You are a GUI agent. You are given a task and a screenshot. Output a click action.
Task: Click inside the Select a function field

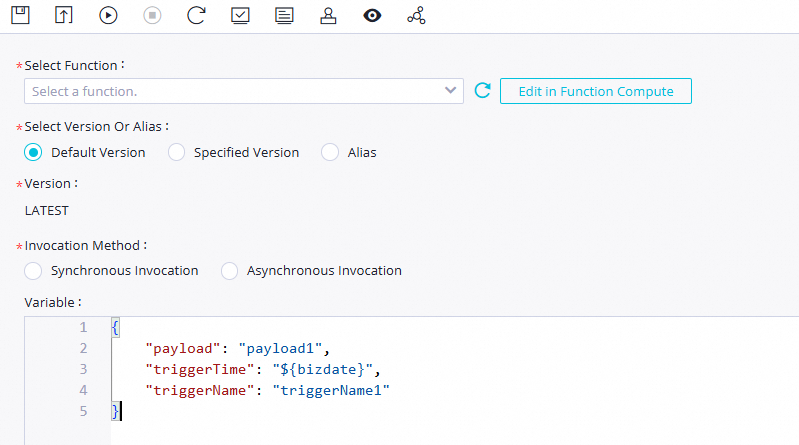pyautogui.click(x=230, y=91)
